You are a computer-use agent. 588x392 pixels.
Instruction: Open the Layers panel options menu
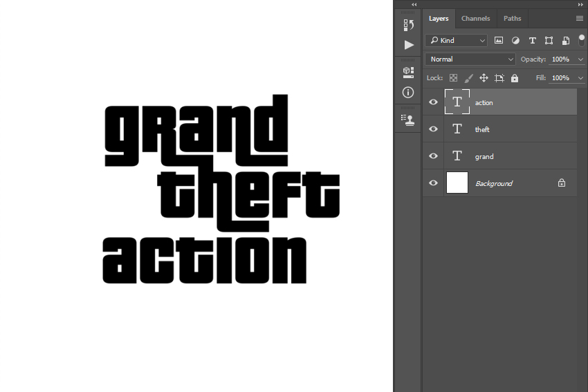(580, 19)
